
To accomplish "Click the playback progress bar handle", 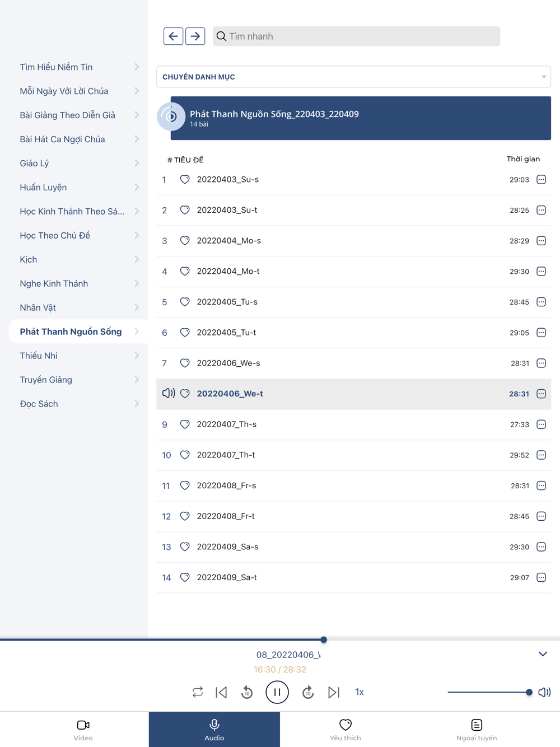I will 324,639.
